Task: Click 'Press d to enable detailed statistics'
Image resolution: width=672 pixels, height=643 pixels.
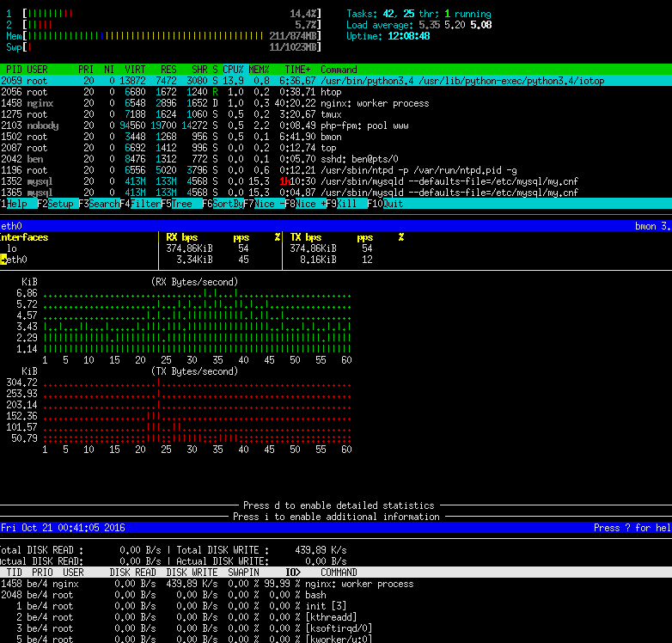Action: pyautogui.click(x=339, y=505)
